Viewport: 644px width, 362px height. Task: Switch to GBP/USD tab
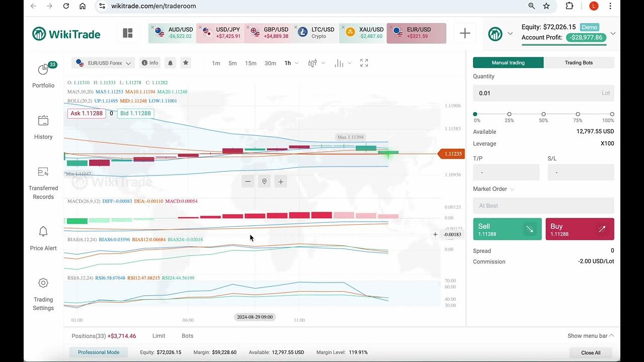pyautogui.click(x=268, y=33)
